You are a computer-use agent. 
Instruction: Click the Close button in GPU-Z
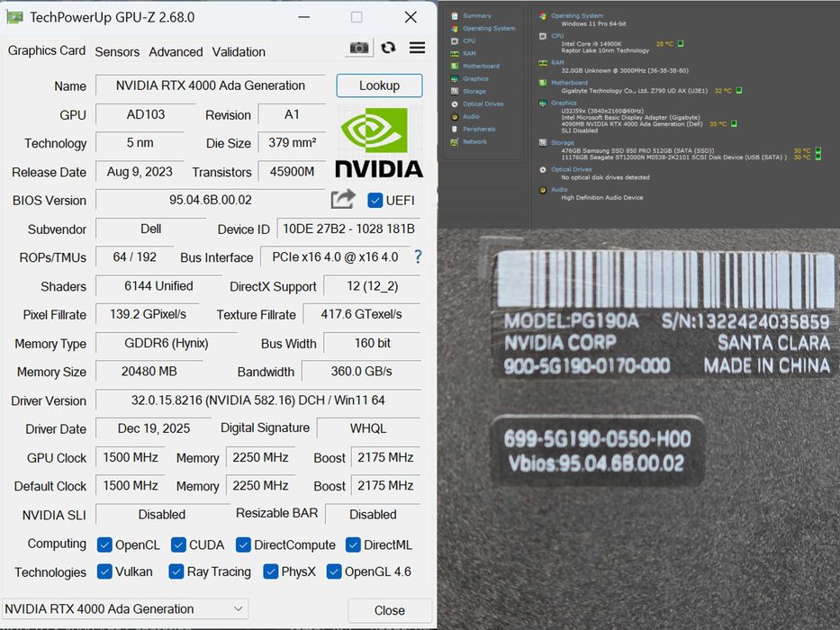[x=390, y=610]
